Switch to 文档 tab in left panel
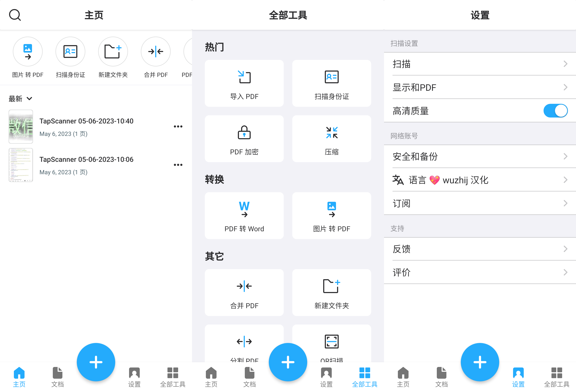 pyautogui.click(x=57, y=377)
